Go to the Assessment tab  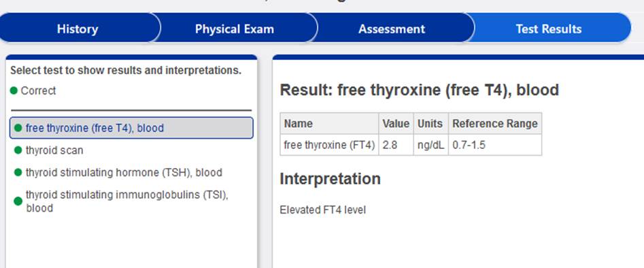click(x=392, y=29)
